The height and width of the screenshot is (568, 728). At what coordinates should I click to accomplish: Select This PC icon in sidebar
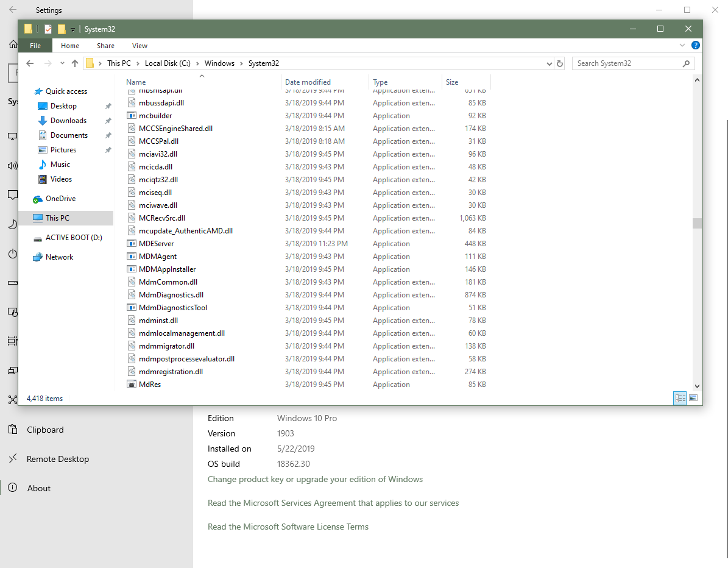click(x=38, y=218)
